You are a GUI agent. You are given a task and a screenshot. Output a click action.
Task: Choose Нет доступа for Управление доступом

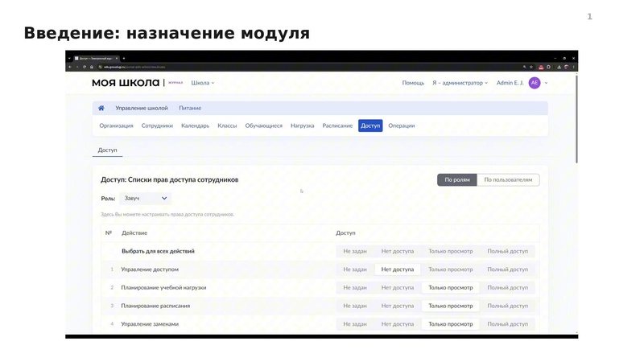pyautogui.click(x=398, y=269)
